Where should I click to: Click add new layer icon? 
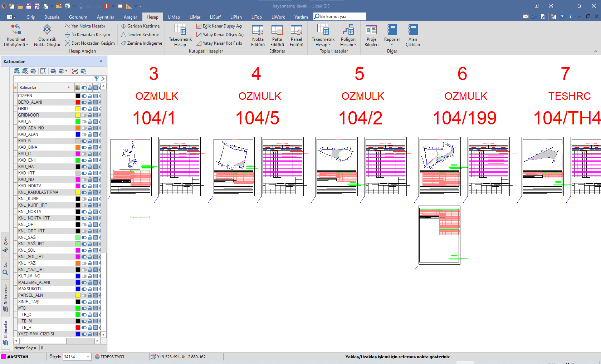pyautogui.click(x=17, y=71)
